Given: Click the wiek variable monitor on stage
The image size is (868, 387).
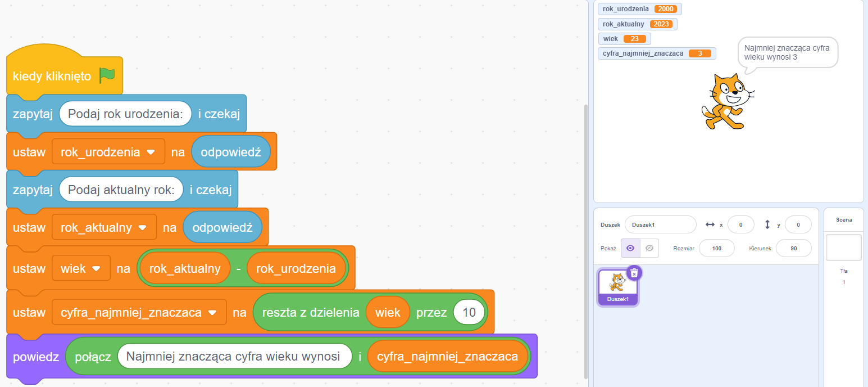Looking at the screenshot, I should click(x=624, y=38).
